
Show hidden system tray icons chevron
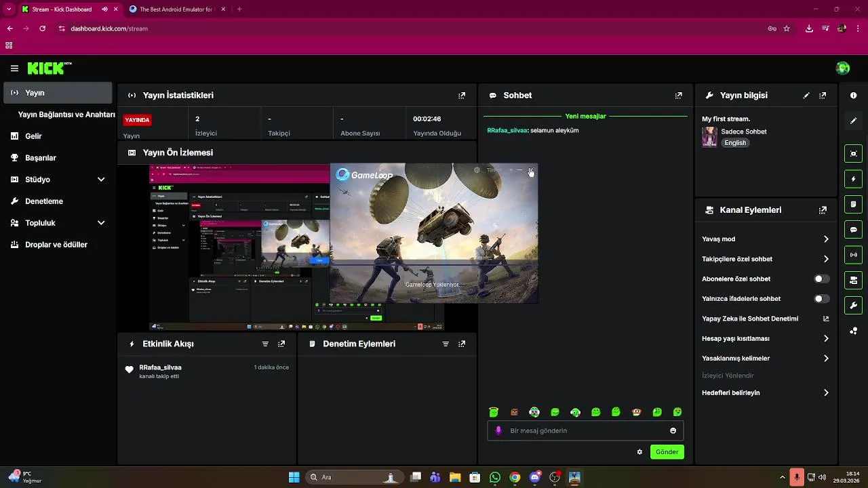point(782,477)
